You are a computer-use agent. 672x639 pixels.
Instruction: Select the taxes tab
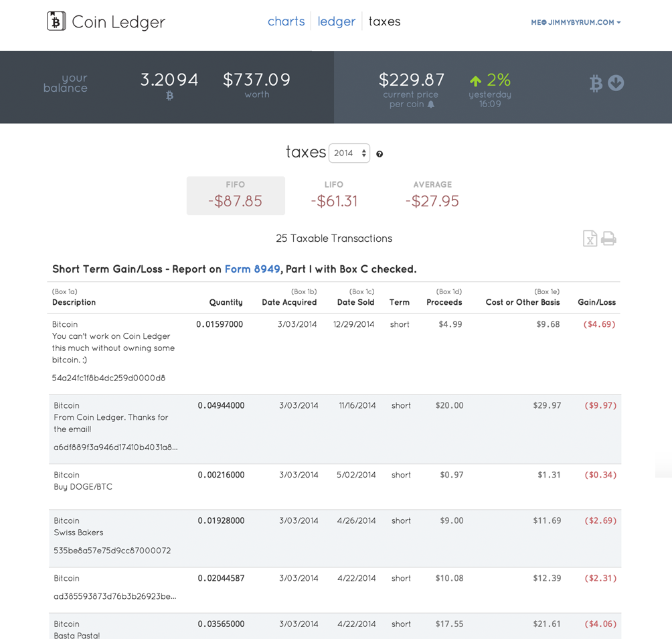tap(384, 21)
